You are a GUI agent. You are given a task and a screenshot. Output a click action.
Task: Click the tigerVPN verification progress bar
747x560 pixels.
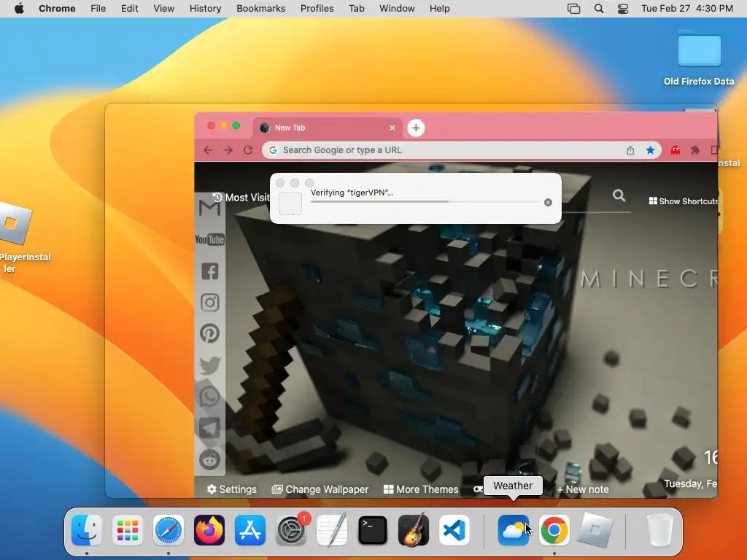click(x=425, y=201)
